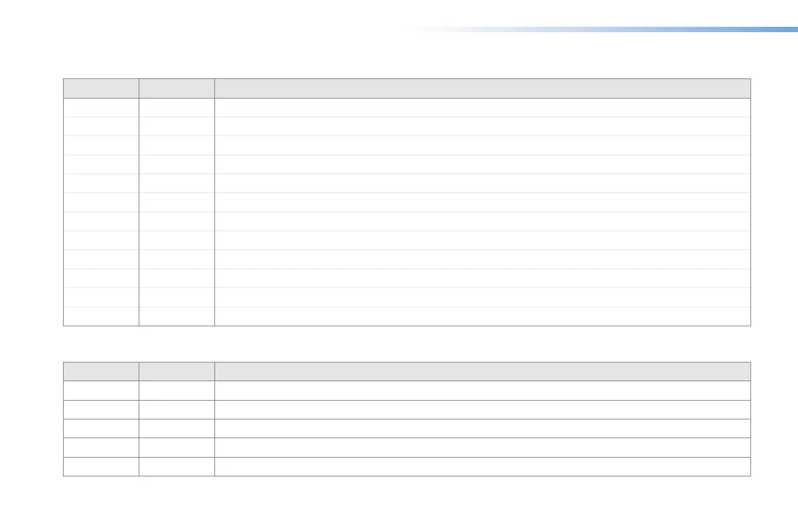Click the lower table's first header cell
This screenshot has width=798, height=532.
pos(101,372)
